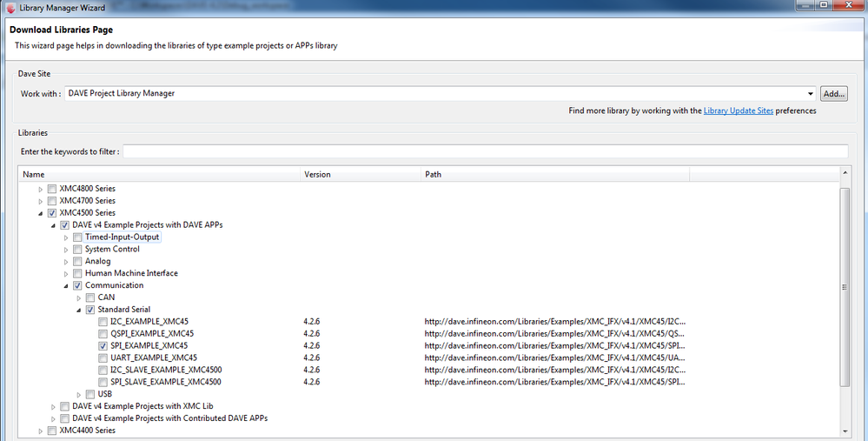Check DAVE v4 Example Projects with XMC Lib checkbox
Image resolution: width=868 pixels, height=441 pixels.
pos(65,407)
